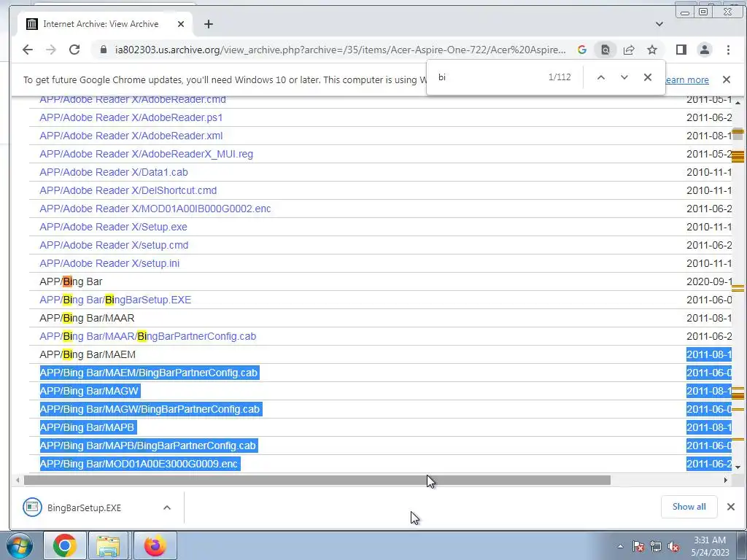Open Adobe Reader X/Setup.exe link
Image resolution: width=747 pixels, height=560 pixels.
[x=113, y=227]
